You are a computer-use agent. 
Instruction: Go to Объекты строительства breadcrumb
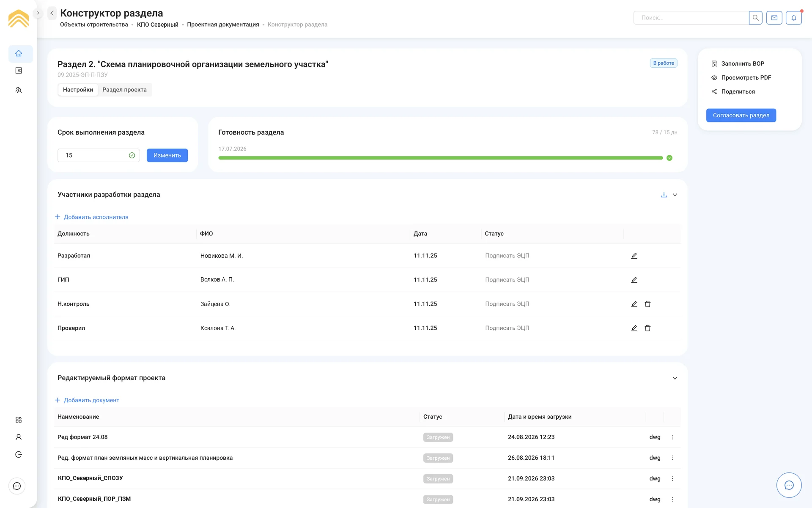tap(94, 25)
